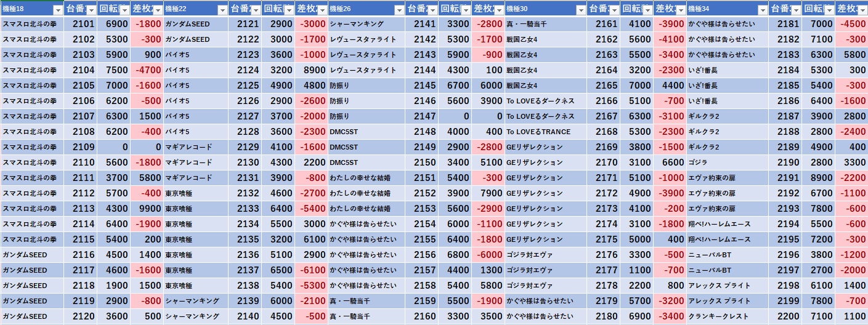Image resolution: width=868 pixels, height=325 pixels.
Task: Select cell with 台番 2147
Action: (422, 116)
